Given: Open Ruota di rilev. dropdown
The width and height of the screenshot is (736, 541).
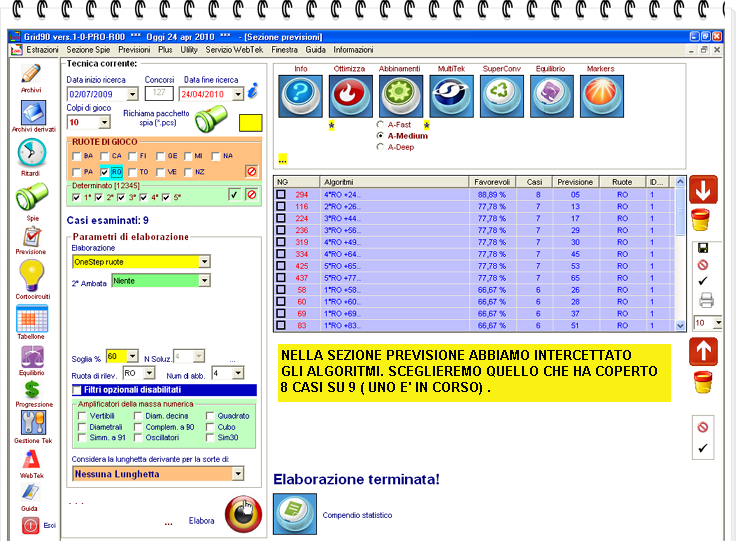Looking at the screenshot, I should click(149, 373).
